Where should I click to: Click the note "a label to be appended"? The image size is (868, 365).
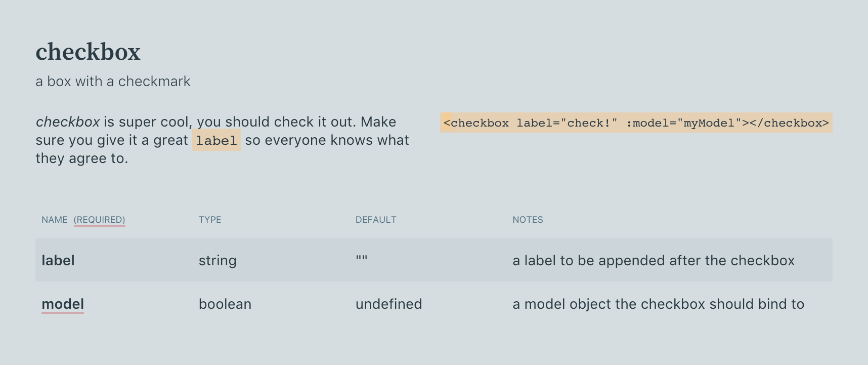coord(653,261)
